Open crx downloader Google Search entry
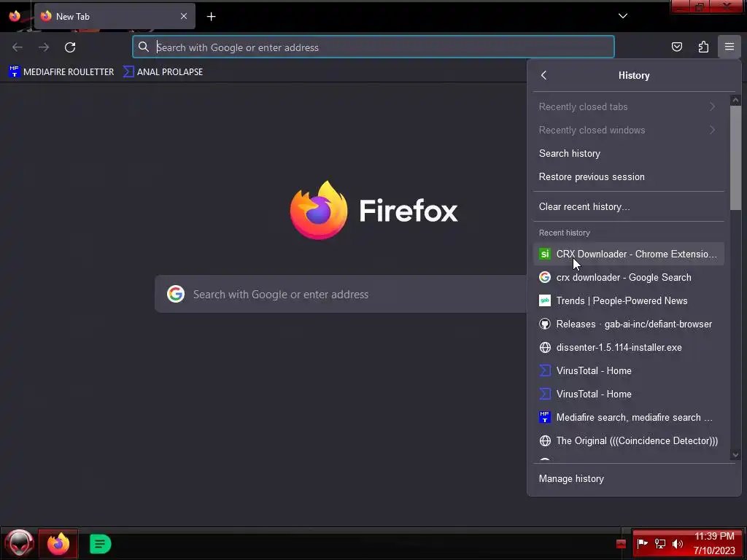Viewport: 747px width, 560px height. 628,277
